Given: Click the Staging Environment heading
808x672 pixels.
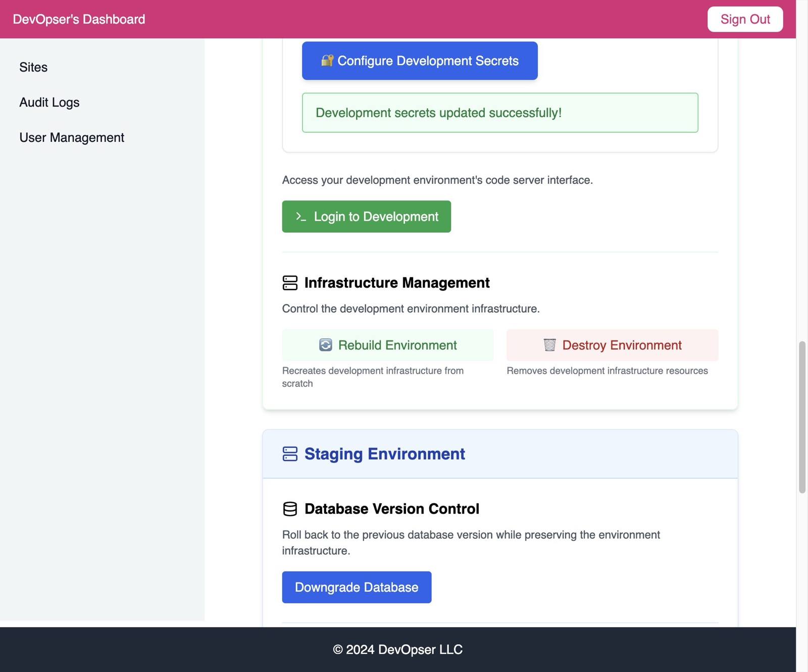Looking at the screenshot, I should 384,454.
